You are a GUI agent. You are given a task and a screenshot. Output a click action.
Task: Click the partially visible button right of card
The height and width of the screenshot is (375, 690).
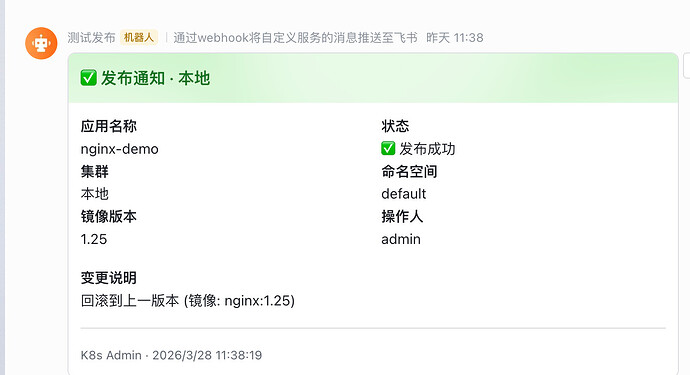(686, 66)
